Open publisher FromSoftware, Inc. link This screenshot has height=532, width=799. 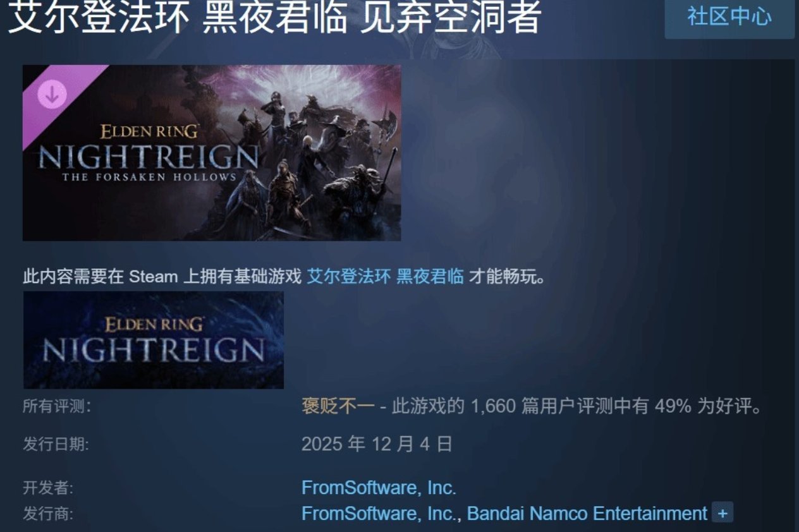click(378, 514)
